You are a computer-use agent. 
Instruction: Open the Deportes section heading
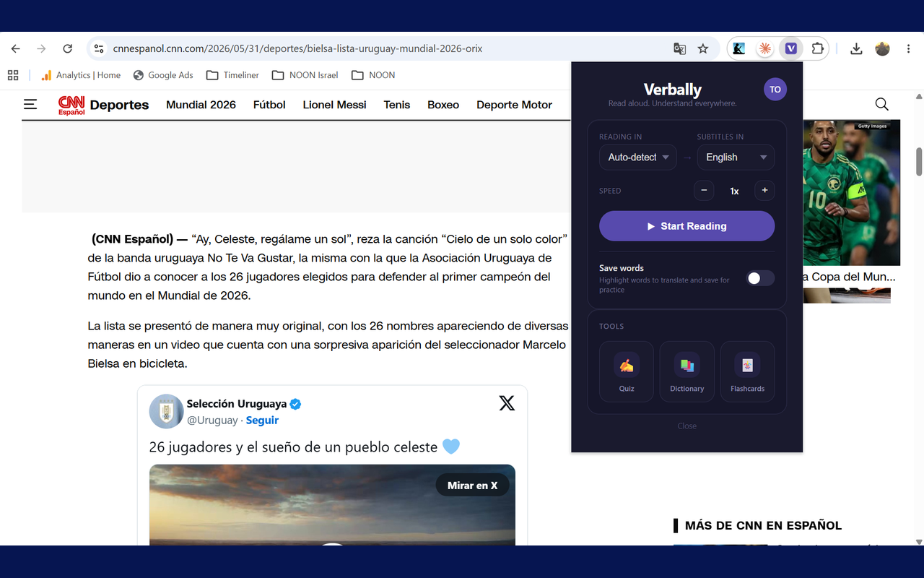click(119, 105)
